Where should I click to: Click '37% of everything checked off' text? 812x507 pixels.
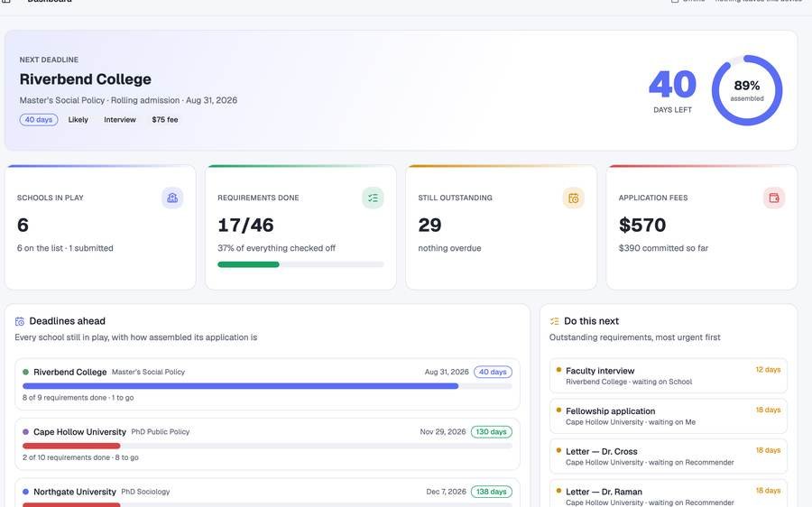tap(277, 248)
